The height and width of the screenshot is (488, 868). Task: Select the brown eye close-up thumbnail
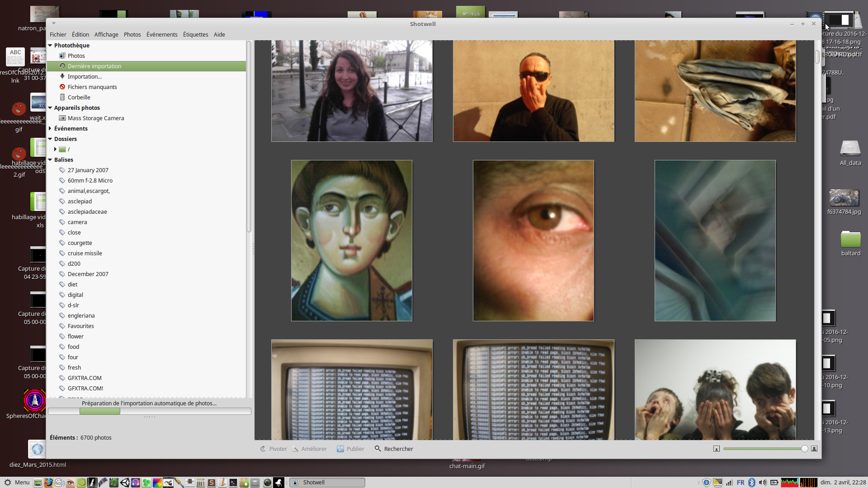(533, 240)
